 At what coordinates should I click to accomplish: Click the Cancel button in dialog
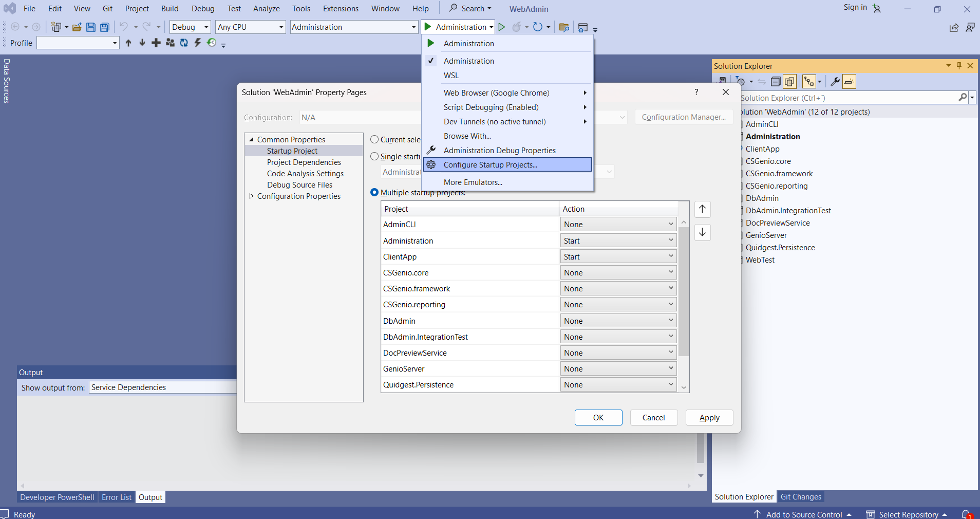[x=653, y=417]
